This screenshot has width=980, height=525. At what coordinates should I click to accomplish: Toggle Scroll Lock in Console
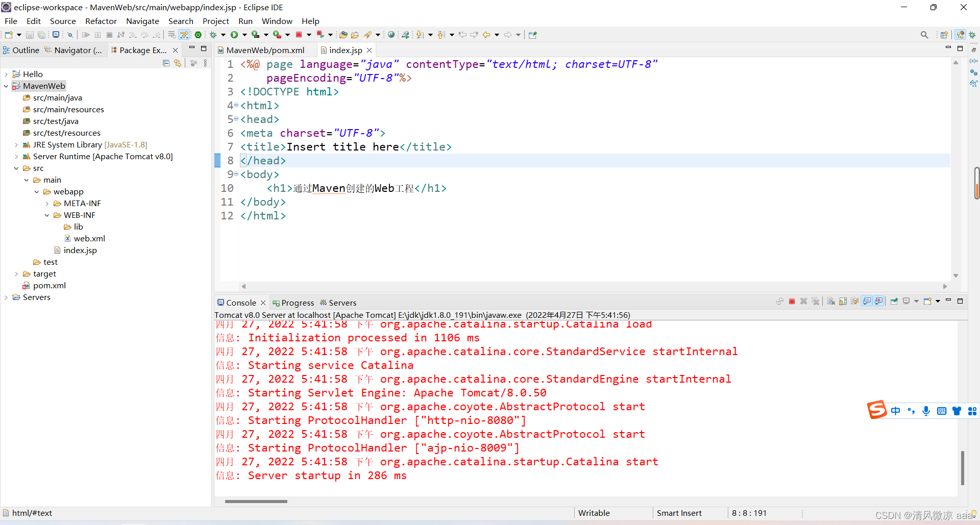[x=843, y=302]
